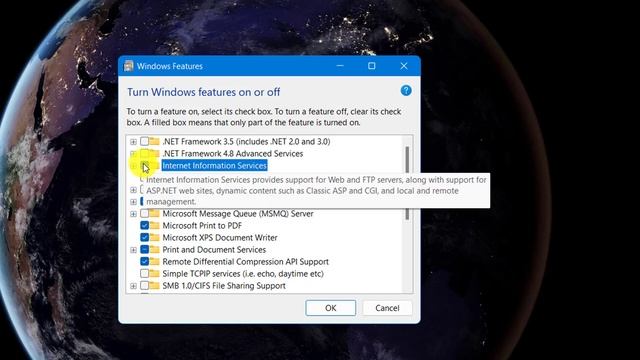Toggle the Print and Document Services checkbox
Viewport: 640px width, 360px height.
tap(144, 249)
